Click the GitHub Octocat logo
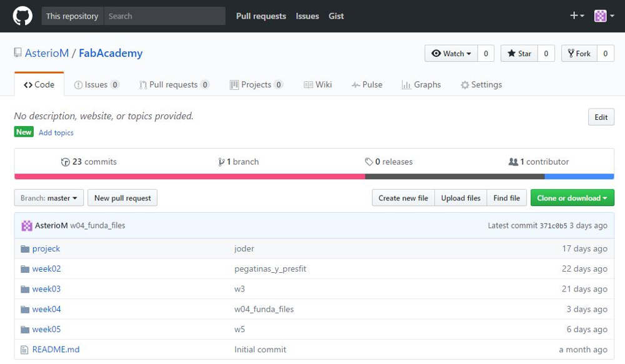The height and width of the screenshot is (364, 625). tap(22, 16)
